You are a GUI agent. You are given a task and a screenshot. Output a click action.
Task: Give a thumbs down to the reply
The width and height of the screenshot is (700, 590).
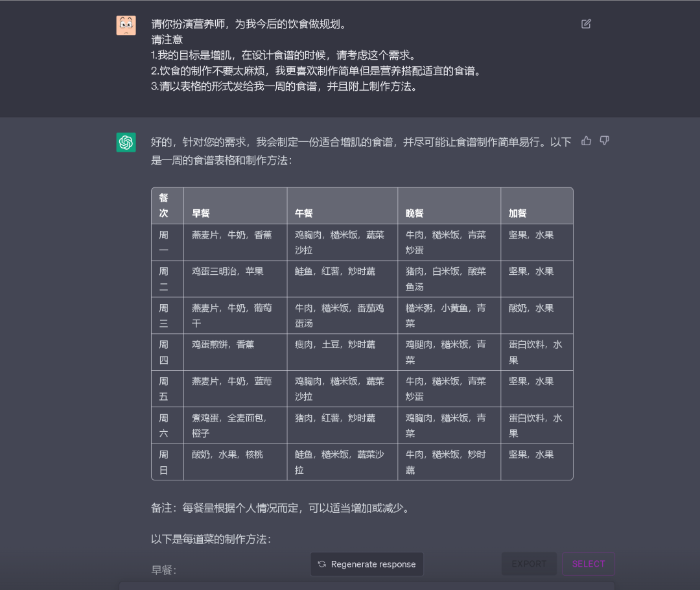604,141
